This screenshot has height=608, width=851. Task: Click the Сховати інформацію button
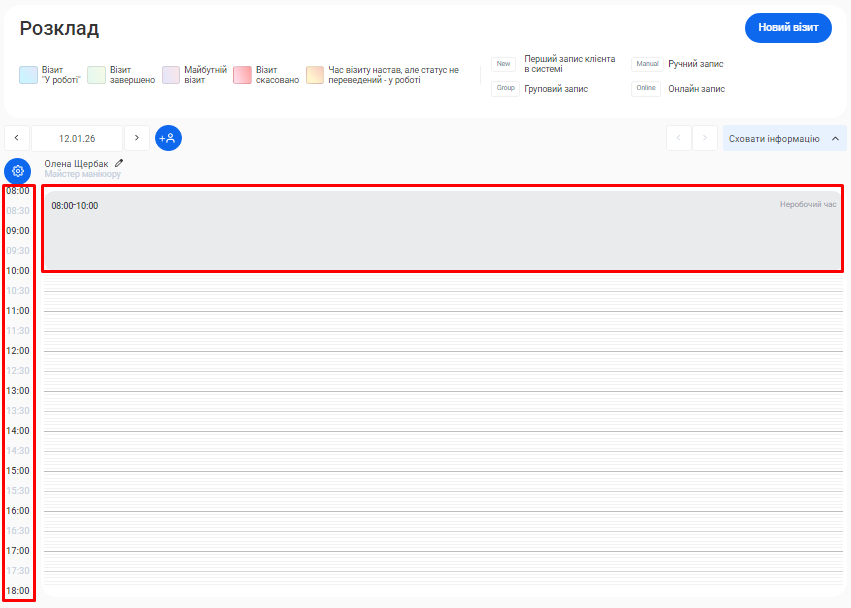pyautogui.click(x=774, y=139)
